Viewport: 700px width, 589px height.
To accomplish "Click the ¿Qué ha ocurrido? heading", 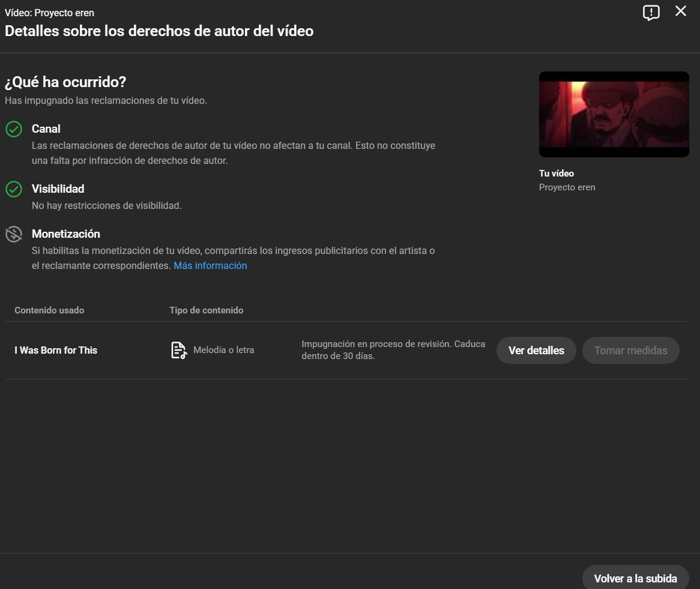I will (65, 82).
